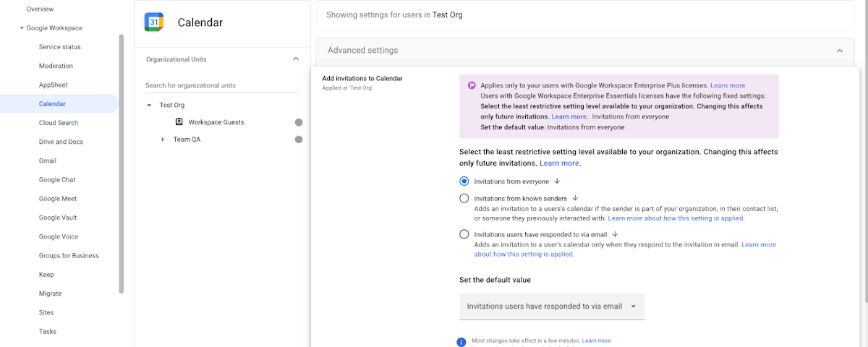Image resolution: width=868 pixels, height=347 pixels.
Task: Click down arrow next to Invitations from known senders
Action: [x=576, y=198]
